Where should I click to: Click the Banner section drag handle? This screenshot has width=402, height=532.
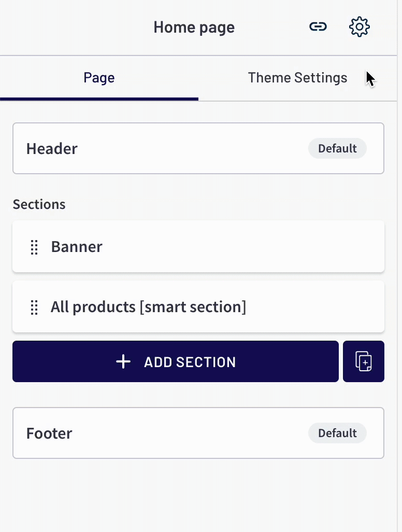pyautogui.click(x=34, y=247)
